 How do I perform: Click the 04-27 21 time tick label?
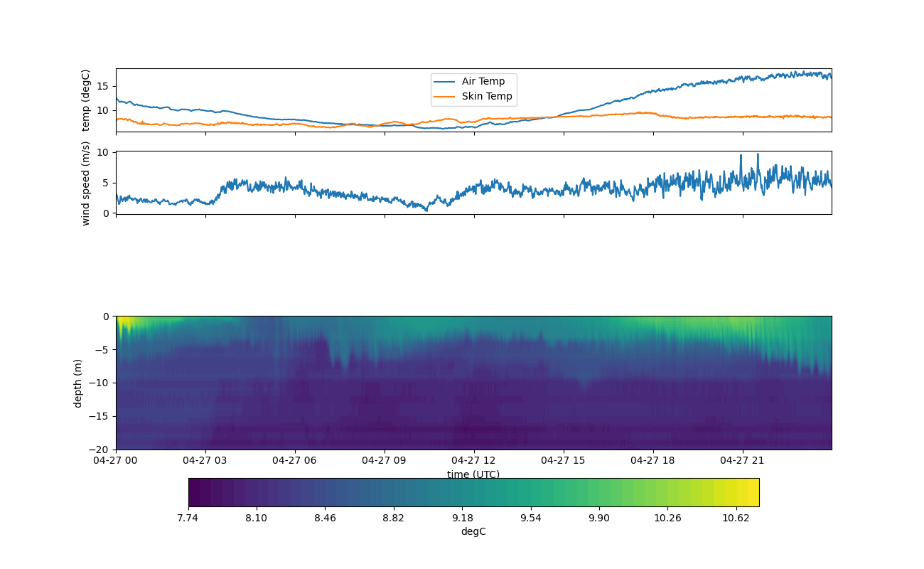point(743,461)
